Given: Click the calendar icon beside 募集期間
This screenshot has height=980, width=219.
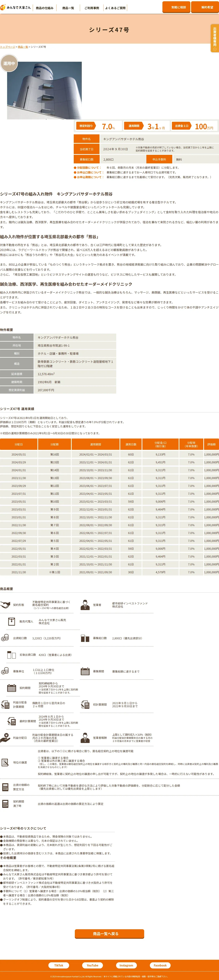Looking at the screenshot, I should point(85,671).
